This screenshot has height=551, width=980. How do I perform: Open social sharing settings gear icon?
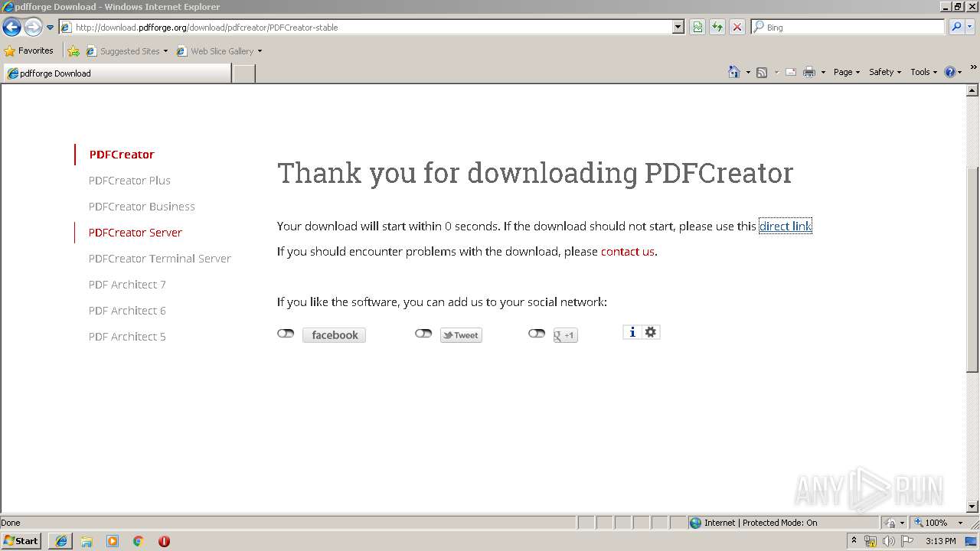(651, 332)
